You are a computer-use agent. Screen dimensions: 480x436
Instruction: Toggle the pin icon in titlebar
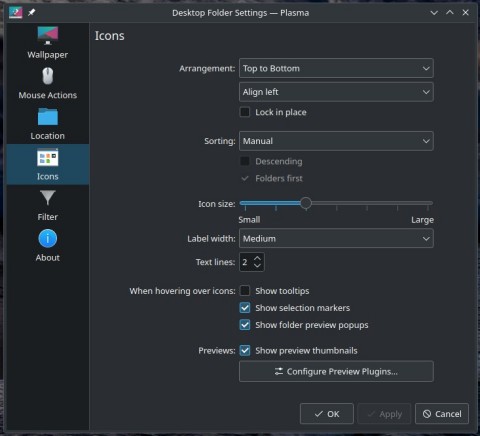(x=31, y=13)
